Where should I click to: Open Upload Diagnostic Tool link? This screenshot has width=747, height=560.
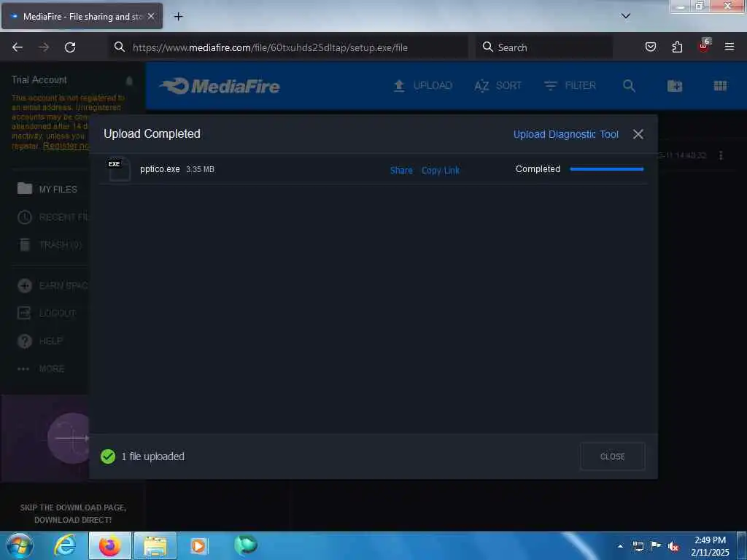click(x=566, y=134)
